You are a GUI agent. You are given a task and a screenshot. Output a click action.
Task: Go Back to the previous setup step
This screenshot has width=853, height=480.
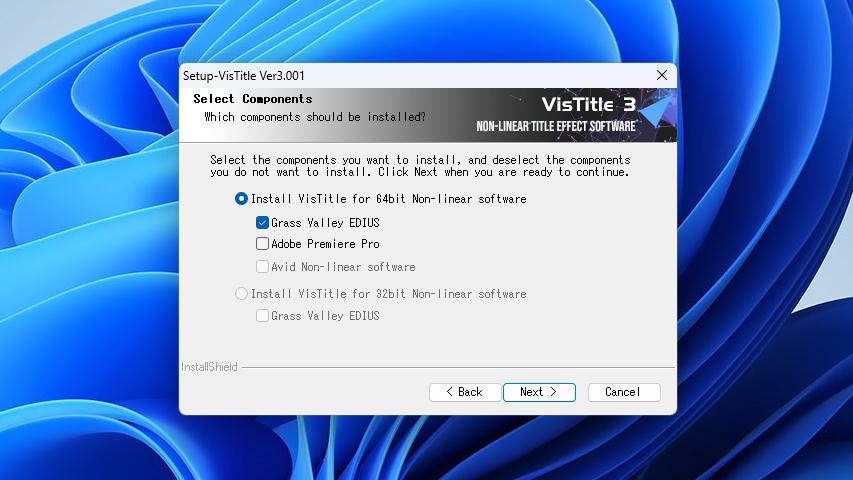tap(465, 392)
